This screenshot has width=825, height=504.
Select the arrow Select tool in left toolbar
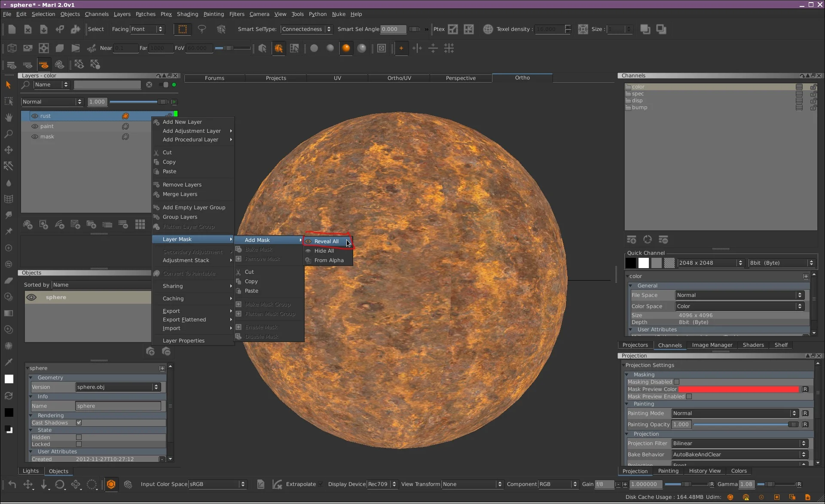pos(8,85)
